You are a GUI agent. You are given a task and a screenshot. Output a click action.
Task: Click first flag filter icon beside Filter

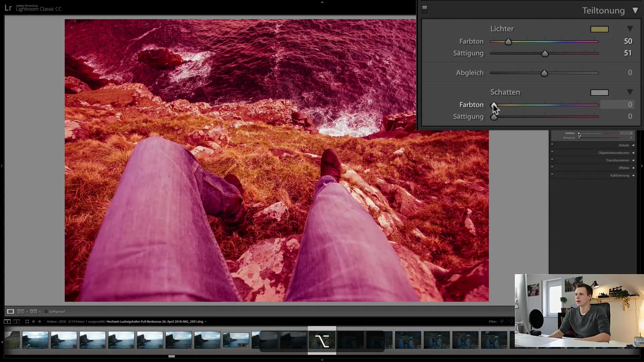502,322
